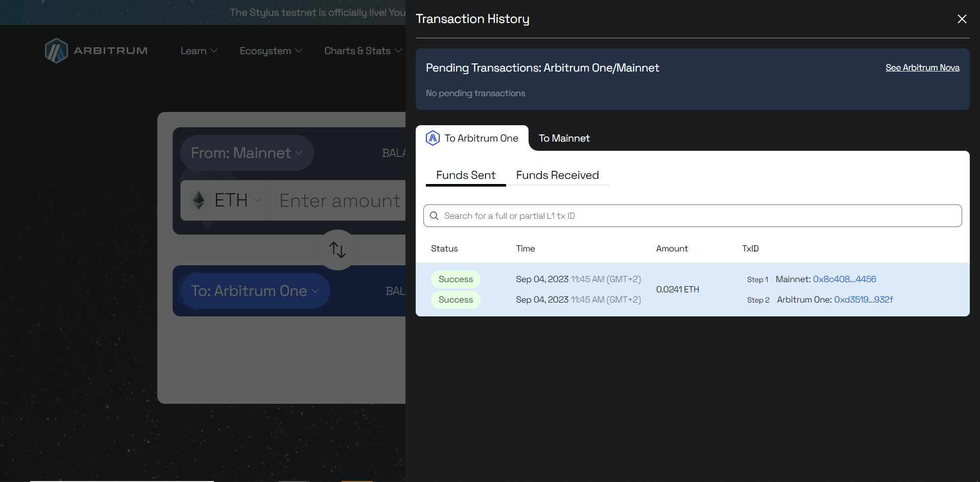
Task: Click the Step 2 timestamp
Action: point(578,300)
